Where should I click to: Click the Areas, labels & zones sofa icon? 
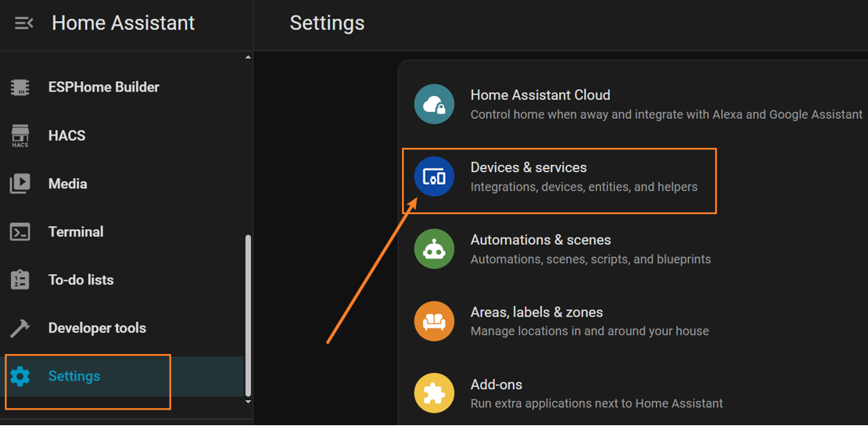click(434, 321)
